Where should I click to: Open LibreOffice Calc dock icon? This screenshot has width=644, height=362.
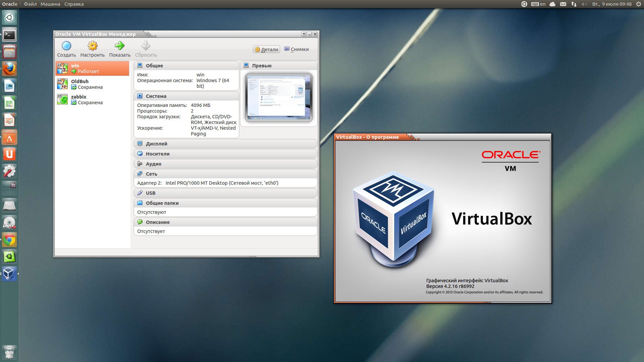[x=9, y=103]
